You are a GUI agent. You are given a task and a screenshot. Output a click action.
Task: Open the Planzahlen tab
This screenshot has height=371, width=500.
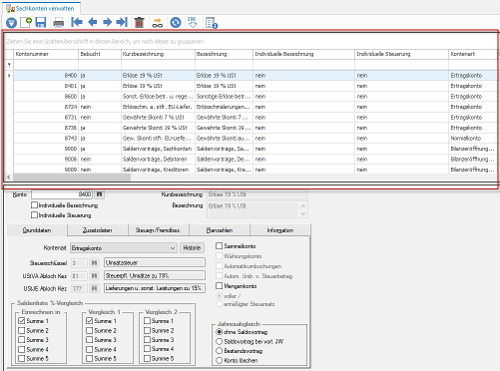[x=219, y=230]
